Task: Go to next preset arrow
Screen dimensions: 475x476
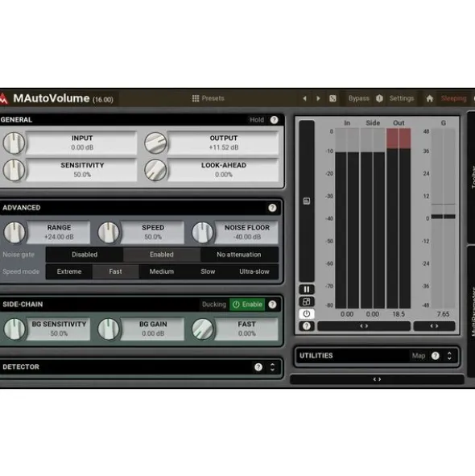Action: tap(318, 98)
